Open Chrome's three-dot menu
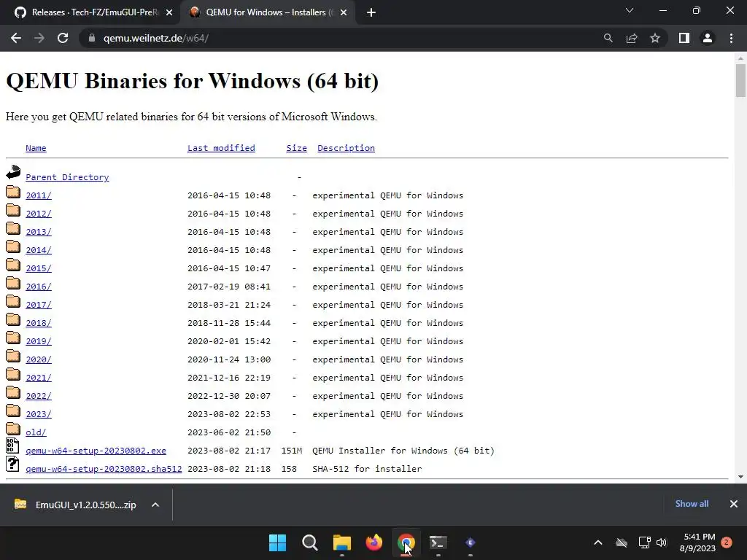747x560 pixels. (731, 38)
